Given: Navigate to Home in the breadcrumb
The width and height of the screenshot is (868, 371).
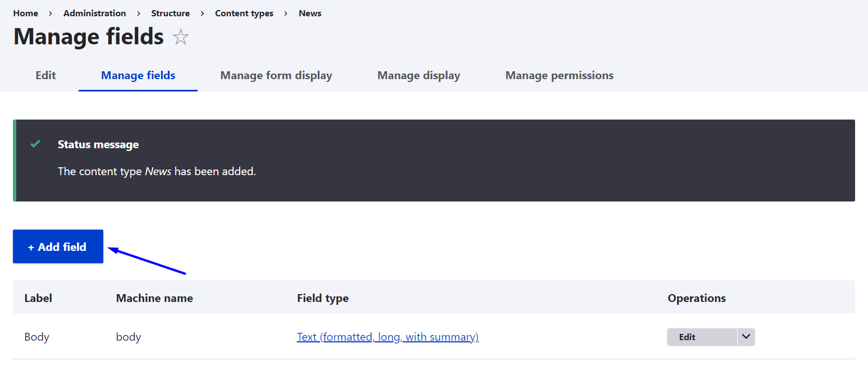Looking at the screenshot, I should point(26,13).
